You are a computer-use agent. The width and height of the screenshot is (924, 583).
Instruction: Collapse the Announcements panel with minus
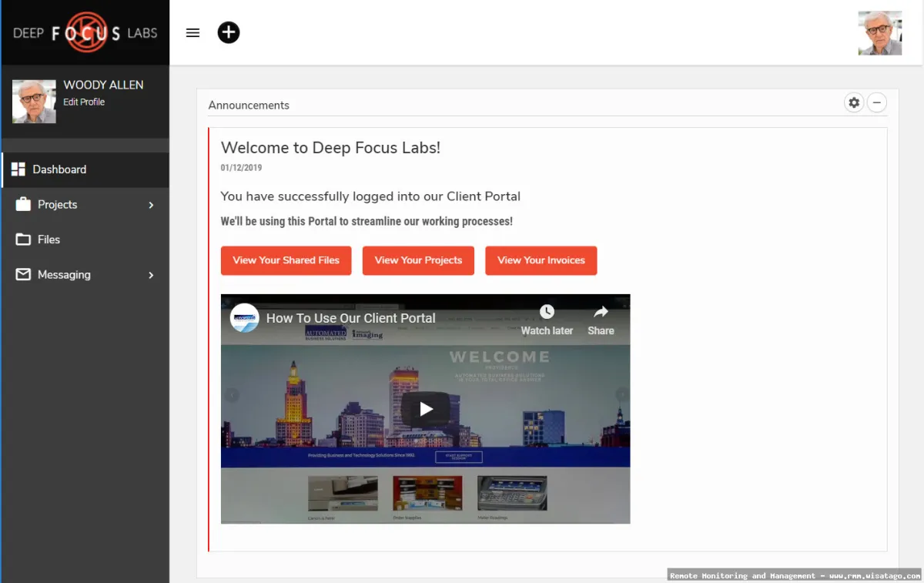(x=877, y=102)
